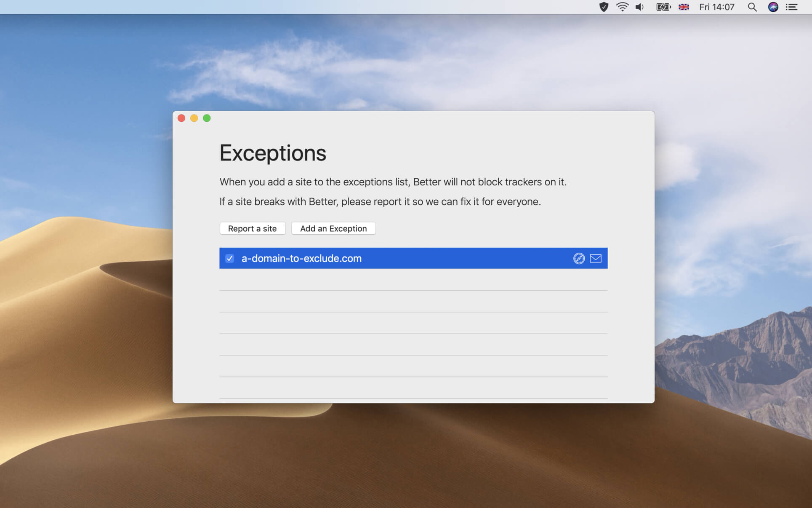The image size is (812, 508).
Task: Minimize the Exceptions window with yellow button
Action: click(194, 118)
